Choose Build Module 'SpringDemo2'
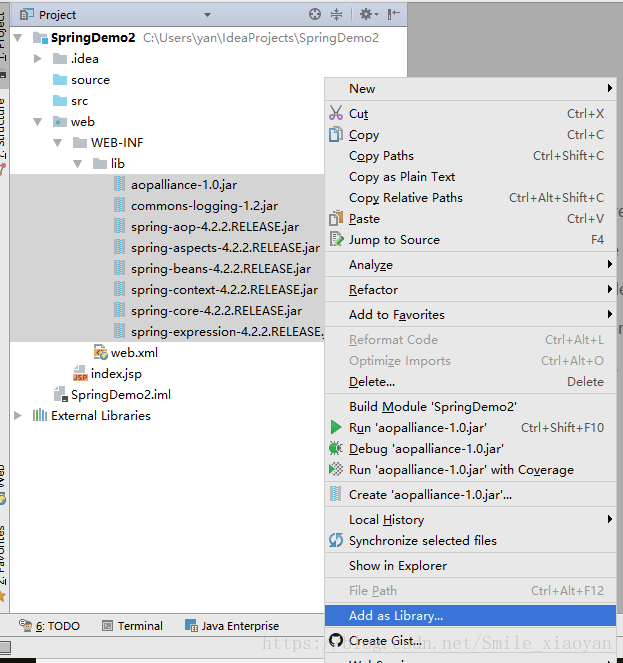The width and height of the screenshot is (623, 663). tap(470, 407)
